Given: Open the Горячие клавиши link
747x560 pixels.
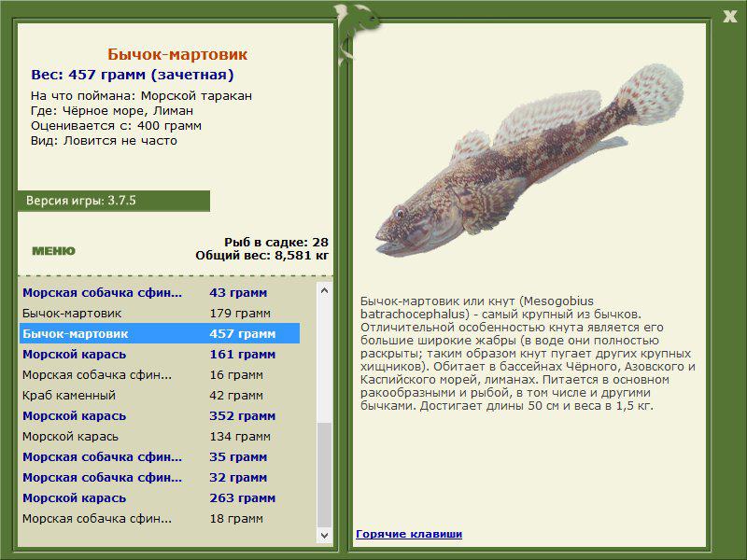Looking at the screenshot, I should [x=409, y=534].
